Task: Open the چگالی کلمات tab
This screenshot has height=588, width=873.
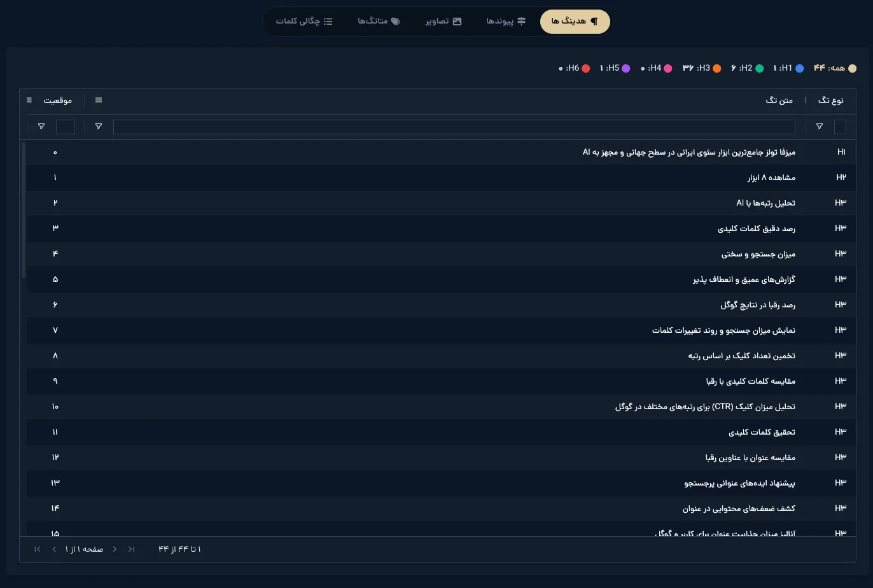Action: click(304, 22)
